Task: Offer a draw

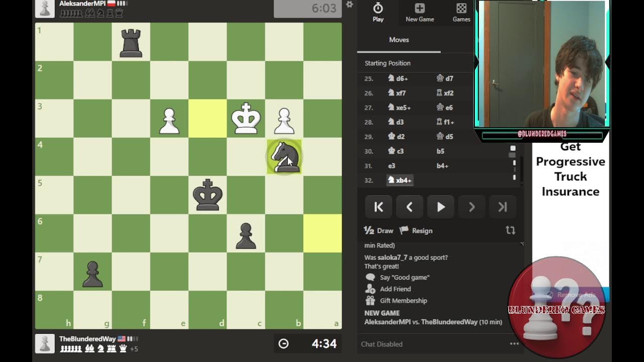Action: tap(378, 231)
